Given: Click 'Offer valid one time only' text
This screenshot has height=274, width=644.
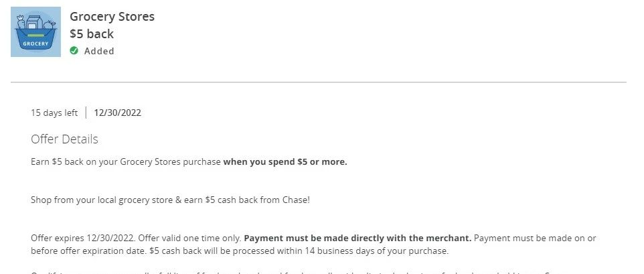Looking at the screenshot, I should pyautogui.click(x=189, y=238).
